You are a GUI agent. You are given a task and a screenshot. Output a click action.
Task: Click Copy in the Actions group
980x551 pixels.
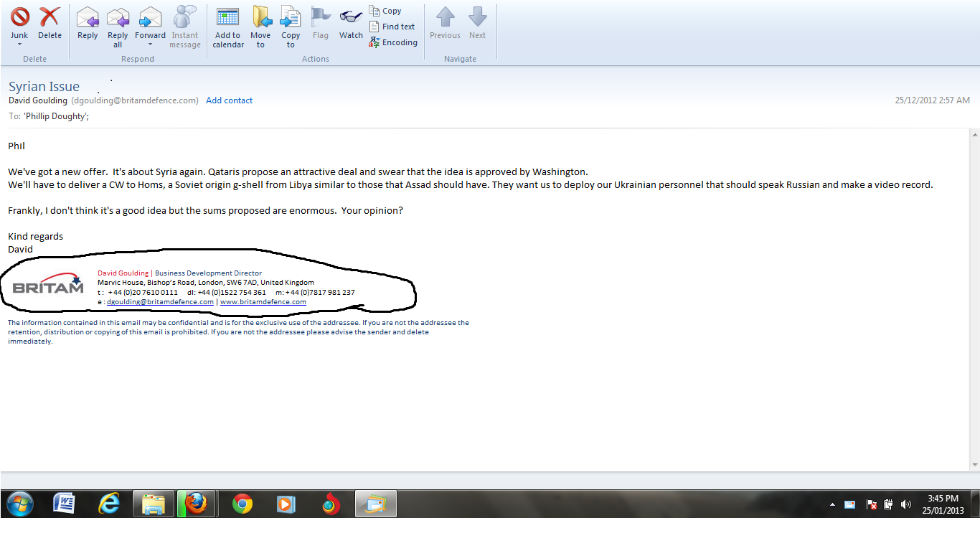(x=385, y=11)
